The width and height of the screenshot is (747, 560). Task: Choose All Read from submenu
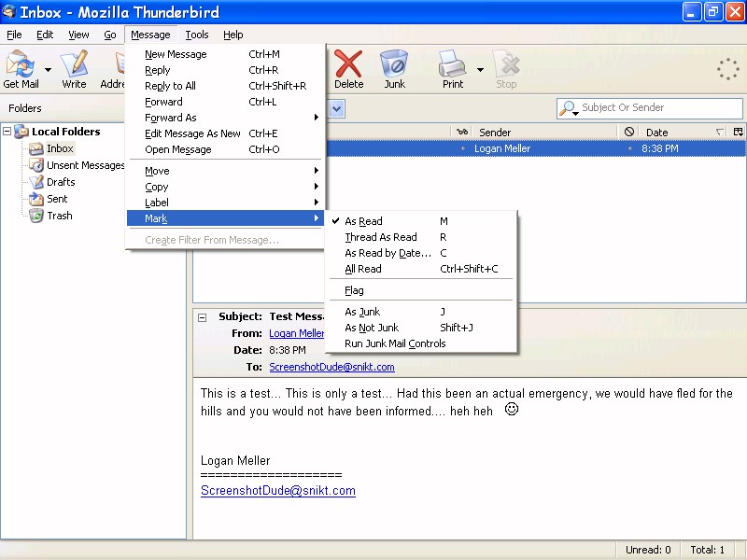point(422,269)
